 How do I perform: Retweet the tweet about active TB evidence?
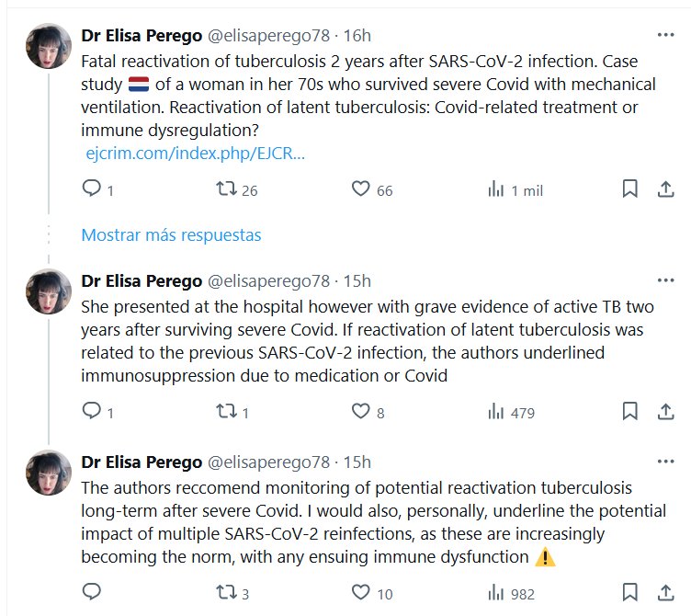226,412
